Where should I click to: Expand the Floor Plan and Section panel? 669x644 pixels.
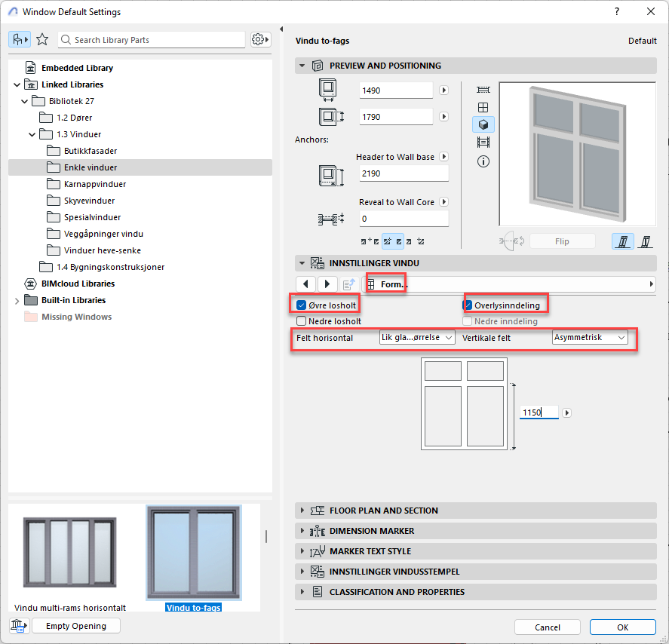tap(383, 511)
